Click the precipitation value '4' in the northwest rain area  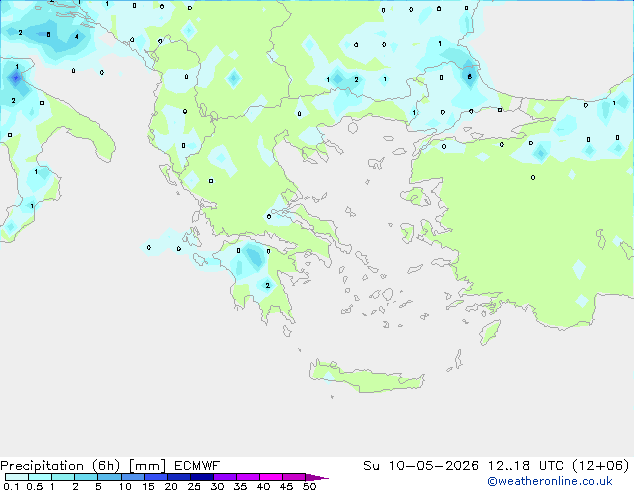tap(76, 37)
